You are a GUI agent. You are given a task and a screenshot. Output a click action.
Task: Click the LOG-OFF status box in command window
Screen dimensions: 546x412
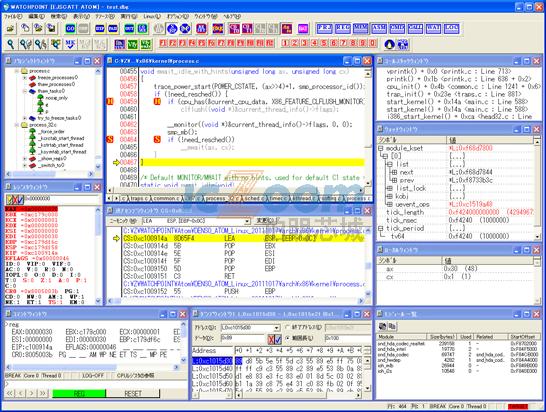coord(93,375)
